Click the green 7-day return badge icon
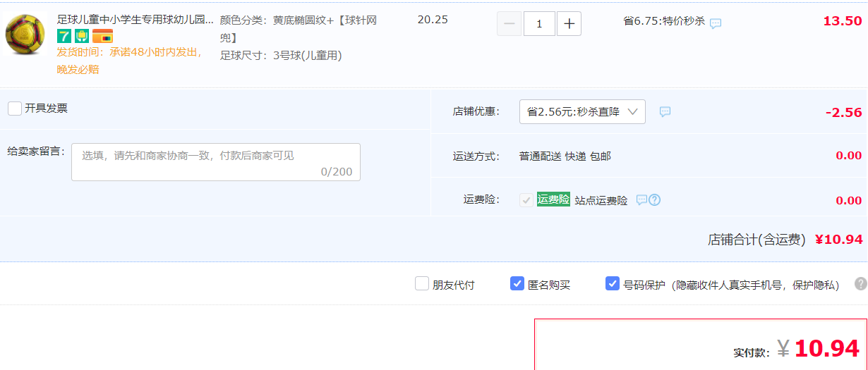The image size is (868, 370). pyautogui.click(x=64, y=36)
